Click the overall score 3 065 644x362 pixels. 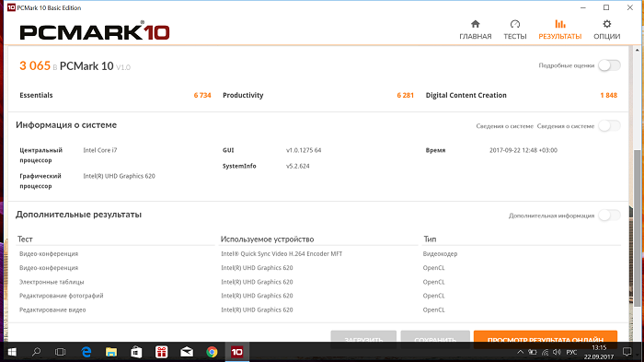tap(35, 65)
